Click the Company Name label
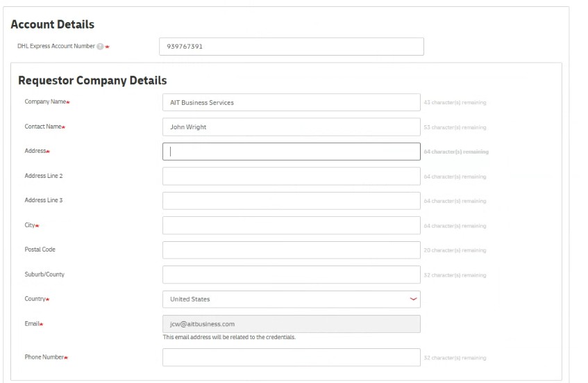This screenshot has height=383, width=588. click(x=45, y=102)
